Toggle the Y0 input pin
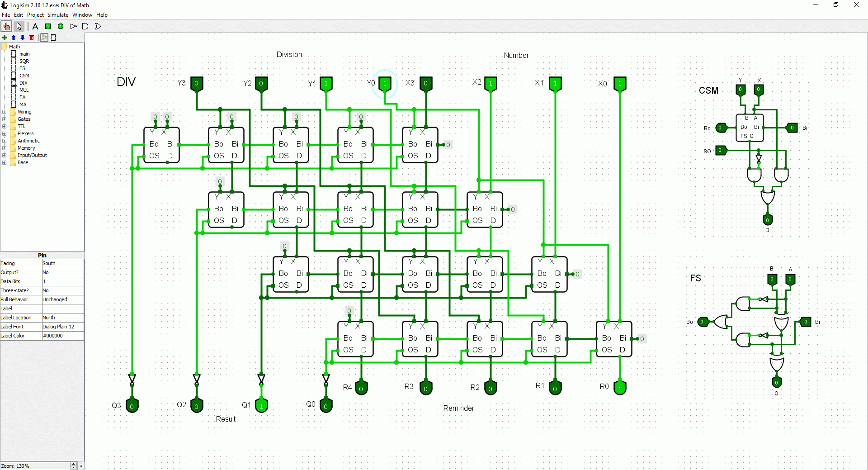Screen dimensions: 868x470 [x=385, y=83]
